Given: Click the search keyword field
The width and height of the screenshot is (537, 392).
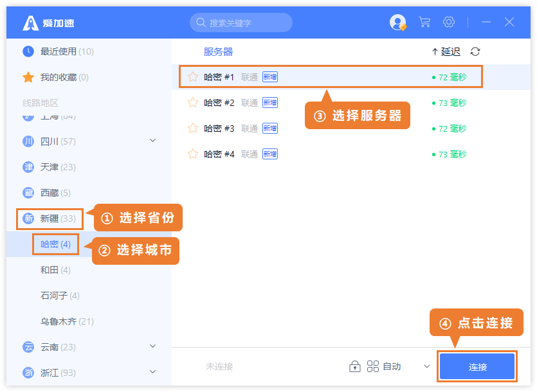Looking at the screenshot, I should 241,22.
